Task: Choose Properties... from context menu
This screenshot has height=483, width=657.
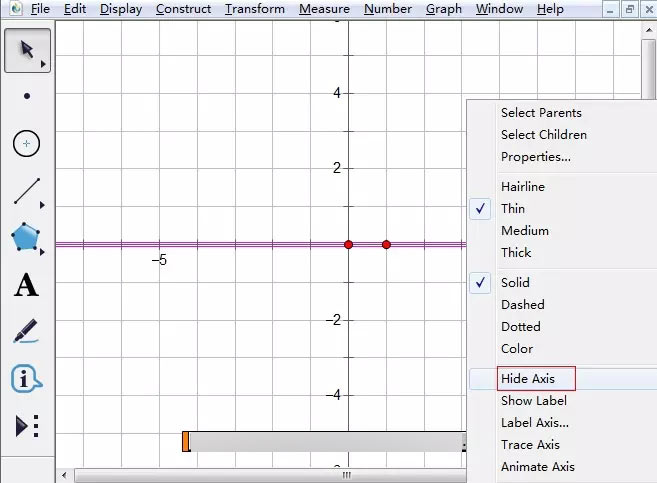Action: [535, 157]
